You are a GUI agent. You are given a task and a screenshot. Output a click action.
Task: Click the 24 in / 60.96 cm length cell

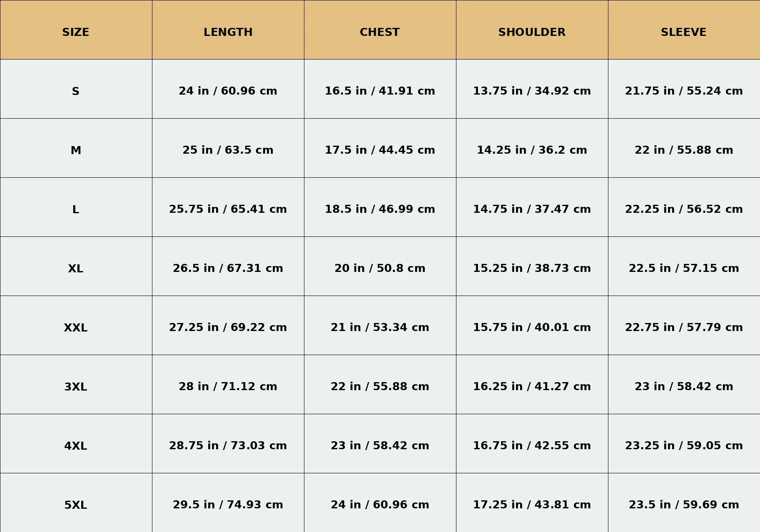coord(228,91)
